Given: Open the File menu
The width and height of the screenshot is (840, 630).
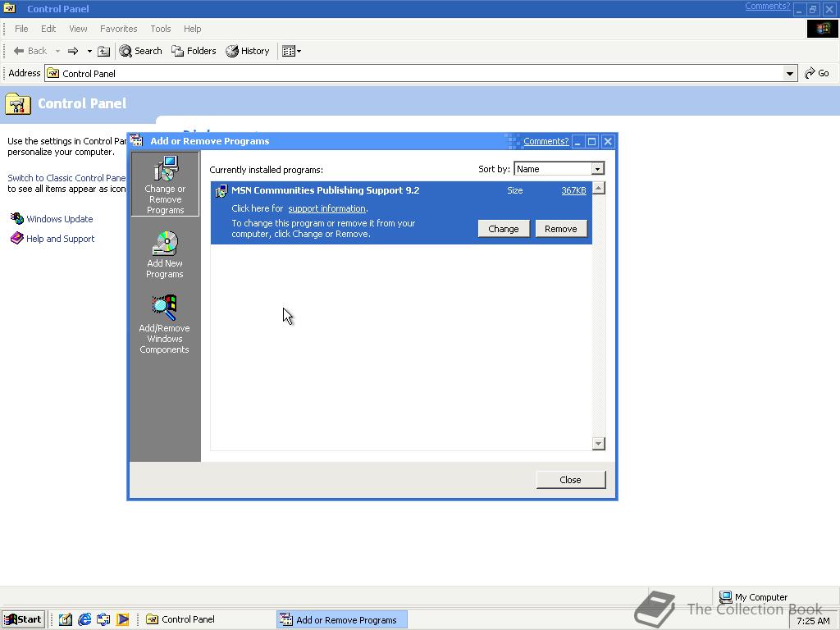Looking at the screenshot, I should pyautogui.click(x=21, y=29).
